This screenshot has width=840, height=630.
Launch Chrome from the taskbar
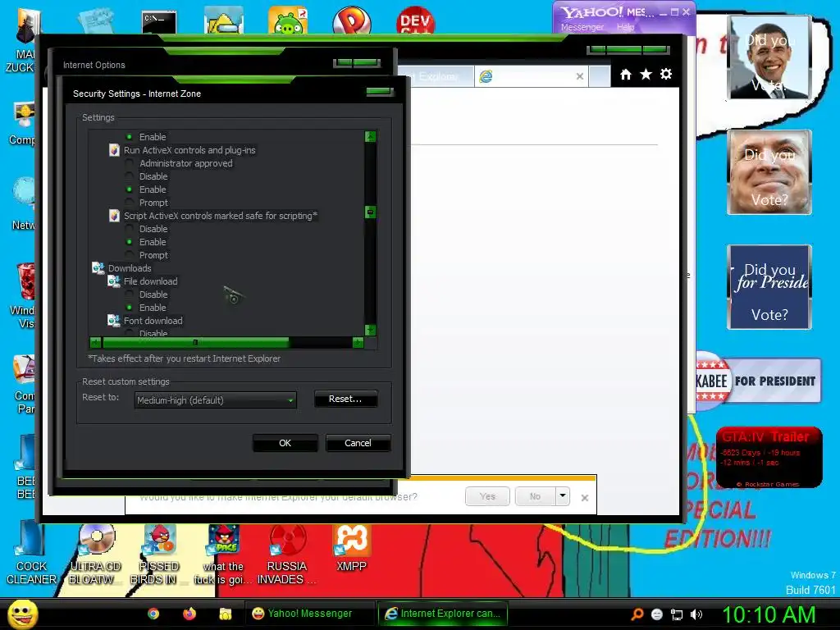point(153,614)
